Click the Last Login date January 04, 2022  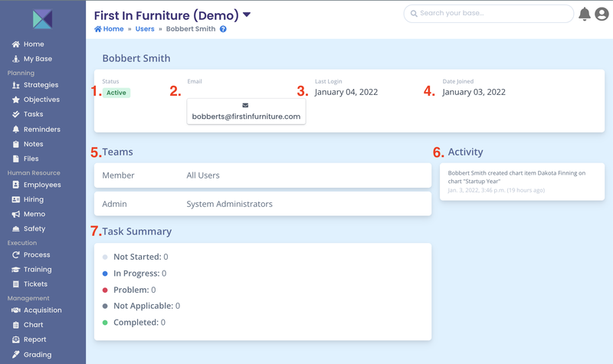(346, 92)
